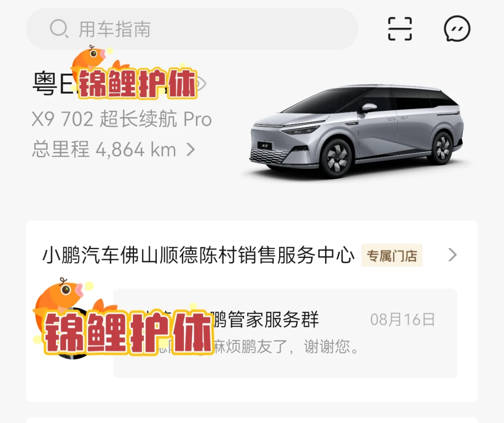The height and width of the screenshot is (423, 504).
Task: Tap the X9 702 超长续航 Pro model name
Action: coord(121,119)
